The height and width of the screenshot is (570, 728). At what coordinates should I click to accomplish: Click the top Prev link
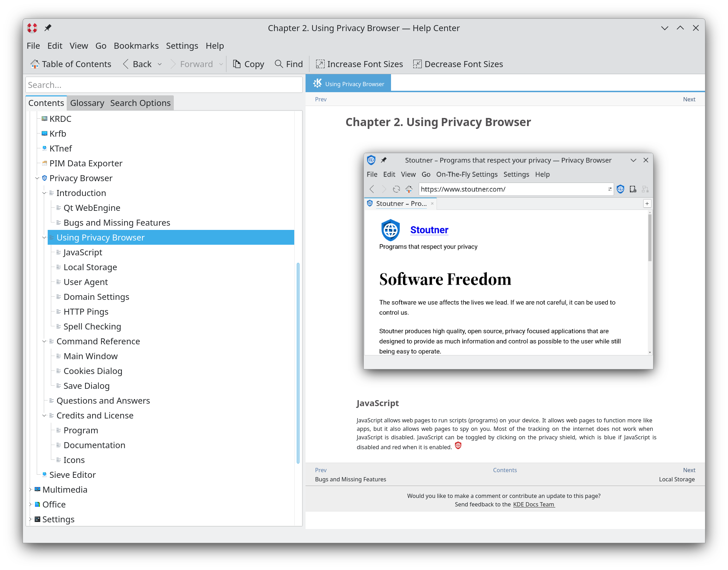click(x=321, y=99)
